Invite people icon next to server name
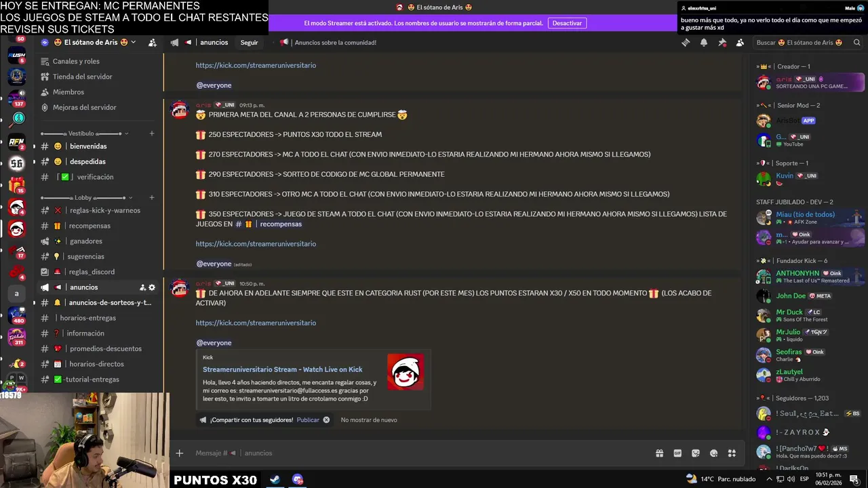The height and width of the screenshot is (488, 868). [153, 42]
